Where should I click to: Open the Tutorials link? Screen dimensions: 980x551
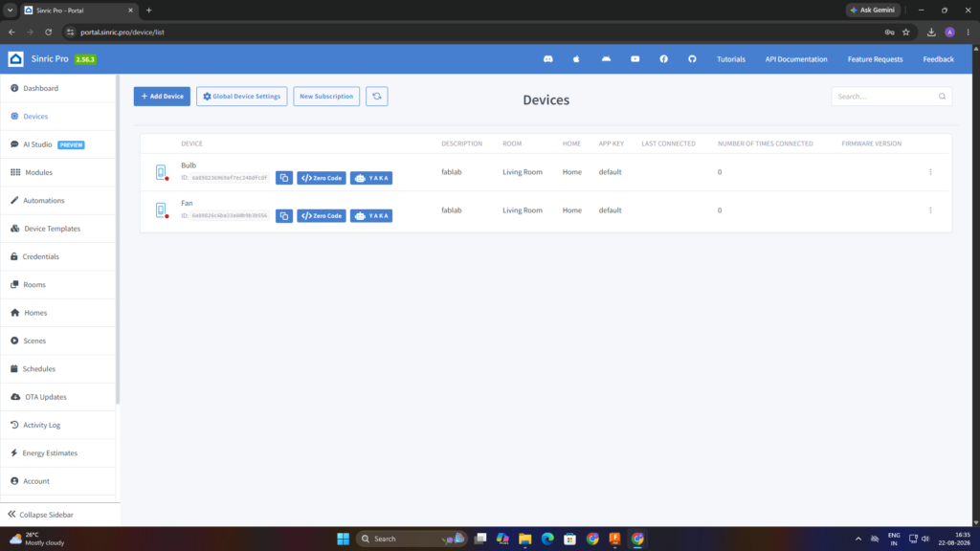[730, 59]
